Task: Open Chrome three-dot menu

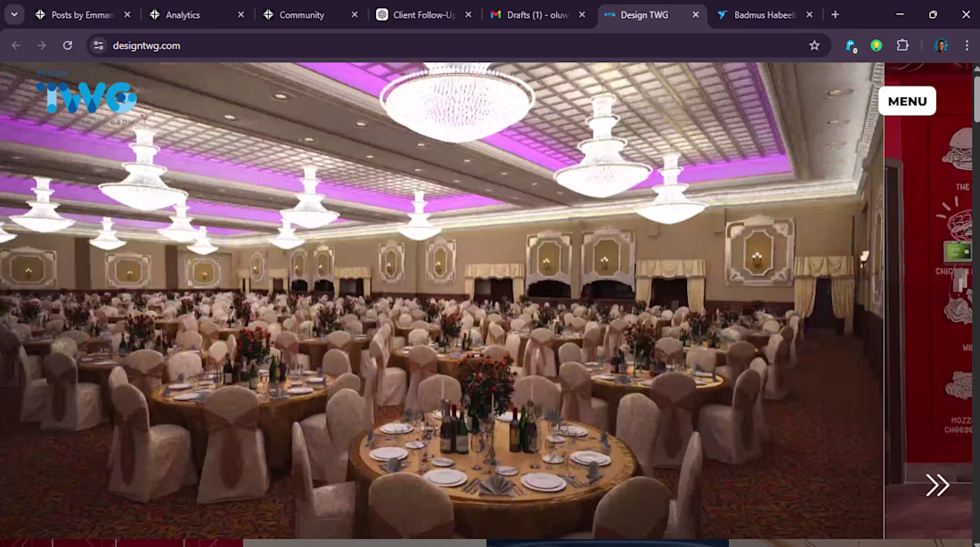Action: pos(967,45)
